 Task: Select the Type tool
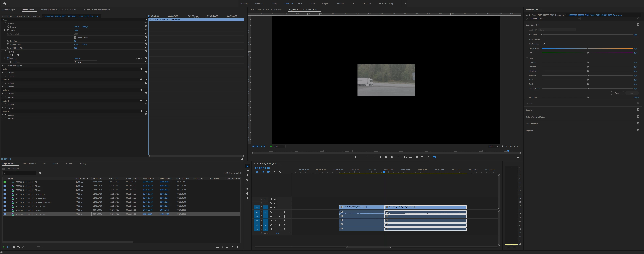point(247,198)
